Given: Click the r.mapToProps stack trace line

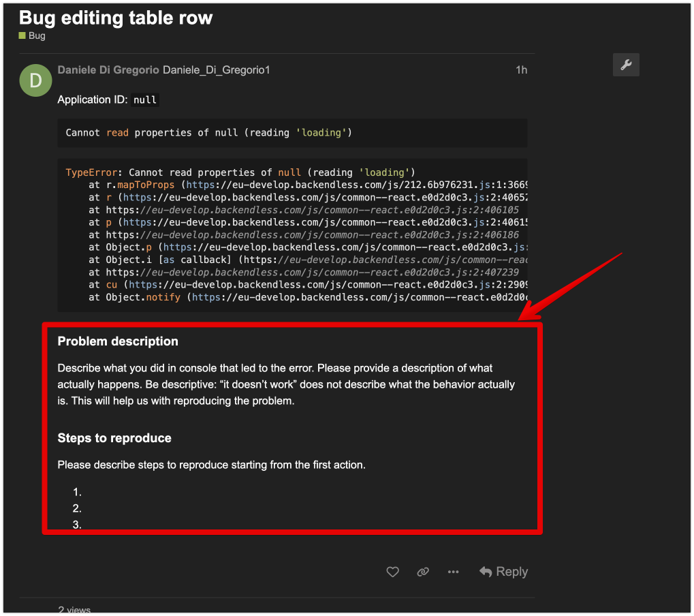Looking at the screenshot, I should click(308, 185).
